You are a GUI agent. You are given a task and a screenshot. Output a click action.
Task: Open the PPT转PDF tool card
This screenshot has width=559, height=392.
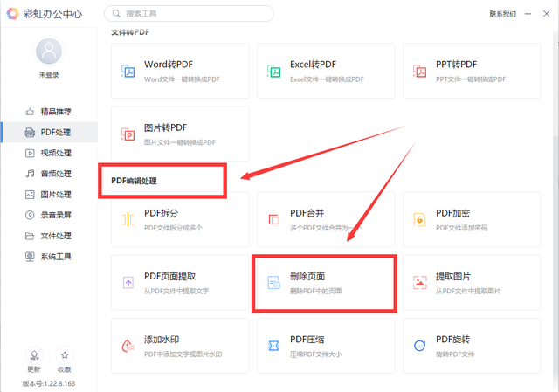coord(472,71)
